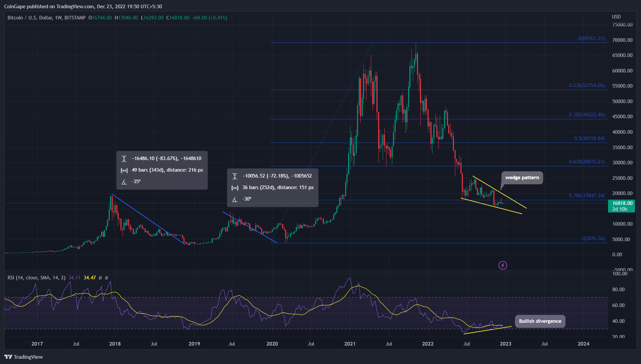Click yellow 34.47 RSI SMA value
The width and height of the screenshot is (641, 364).
click(90, 278)
